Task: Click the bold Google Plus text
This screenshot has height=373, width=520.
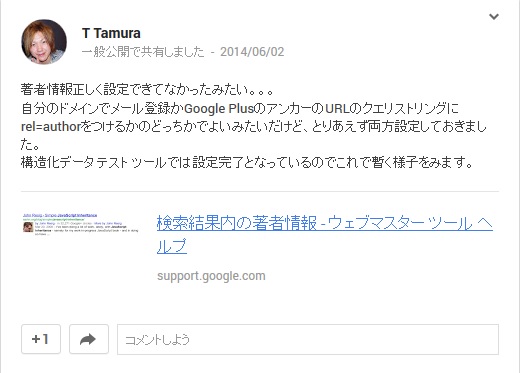Action: (x=219, y=109)
